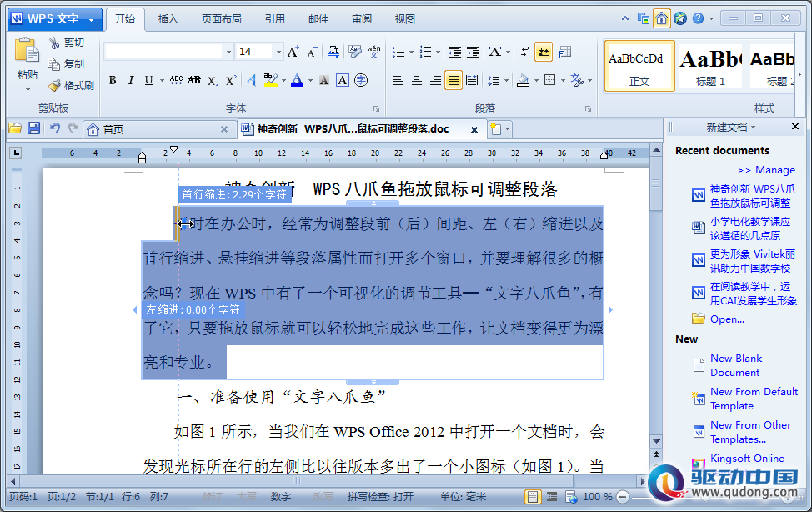Create a New Blank Document

(x=736, y=365)
